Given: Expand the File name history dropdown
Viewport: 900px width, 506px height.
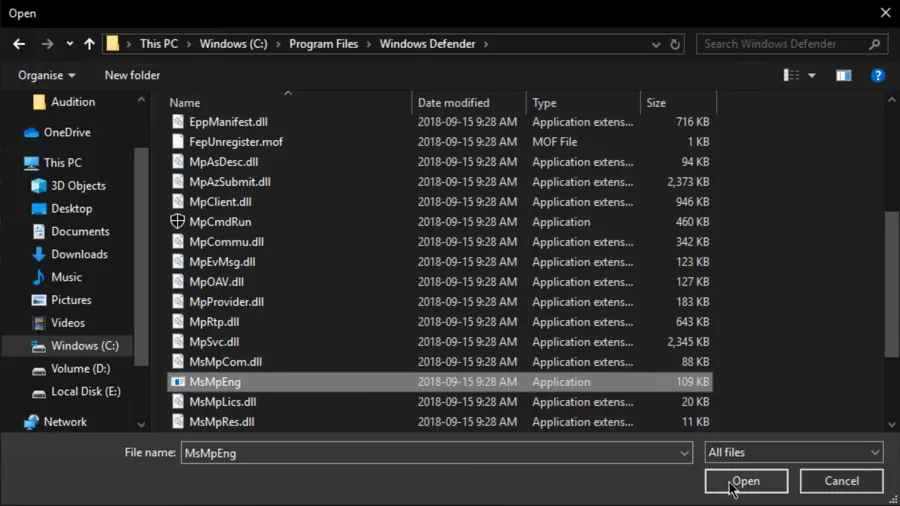Looking at the screenshot, I should (x=684, y=453).
